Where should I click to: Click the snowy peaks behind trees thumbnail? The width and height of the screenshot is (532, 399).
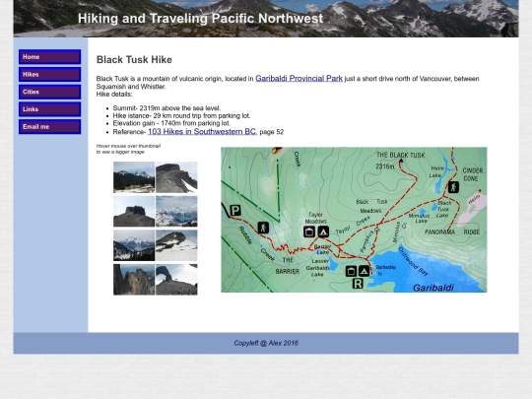click(x=134, y=177)
